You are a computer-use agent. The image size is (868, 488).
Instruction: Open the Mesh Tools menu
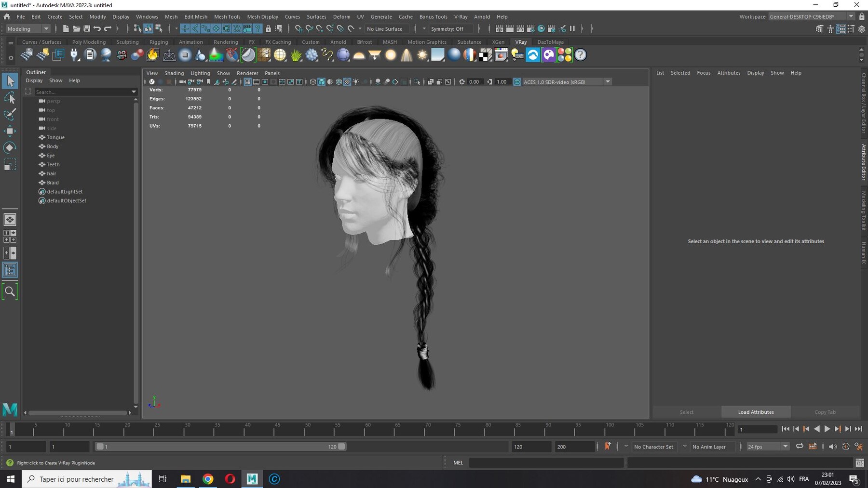227,16
